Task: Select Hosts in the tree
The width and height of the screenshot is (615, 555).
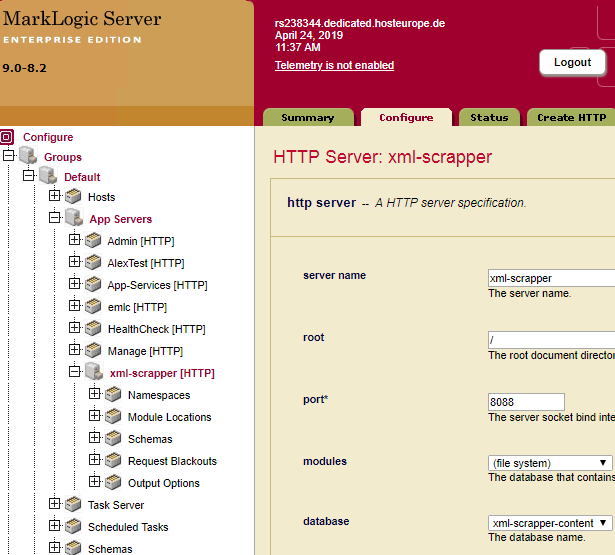Action: [x=102, y=197]
